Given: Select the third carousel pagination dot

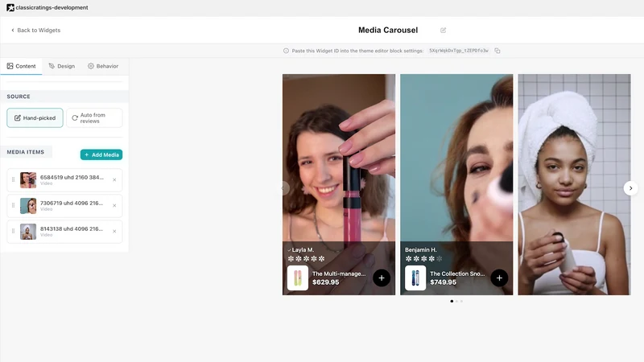Looking at the screenshot, I should pos(461,301).
